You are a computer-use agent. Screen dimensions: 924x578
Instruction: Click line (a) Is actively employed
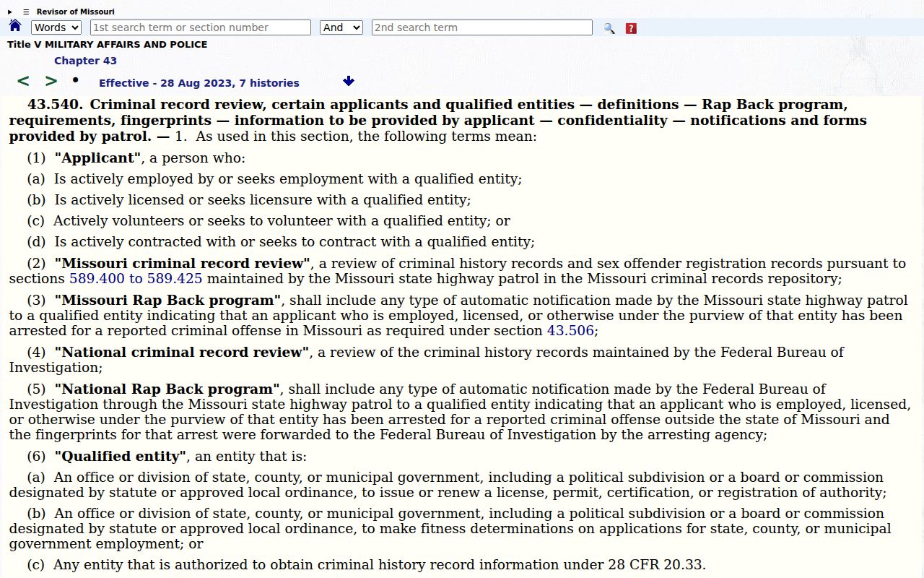click(274, 179)
